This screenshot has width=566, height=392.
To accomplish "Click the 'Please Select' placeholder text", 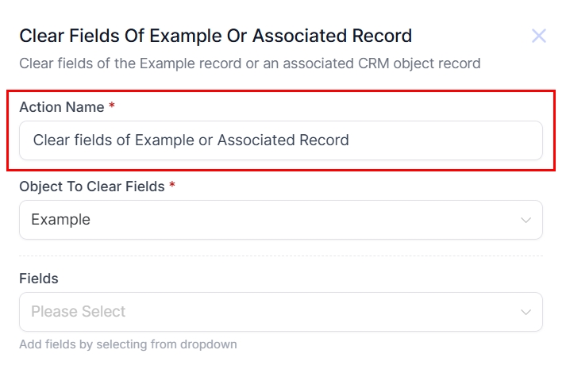I will click(78, 312).
